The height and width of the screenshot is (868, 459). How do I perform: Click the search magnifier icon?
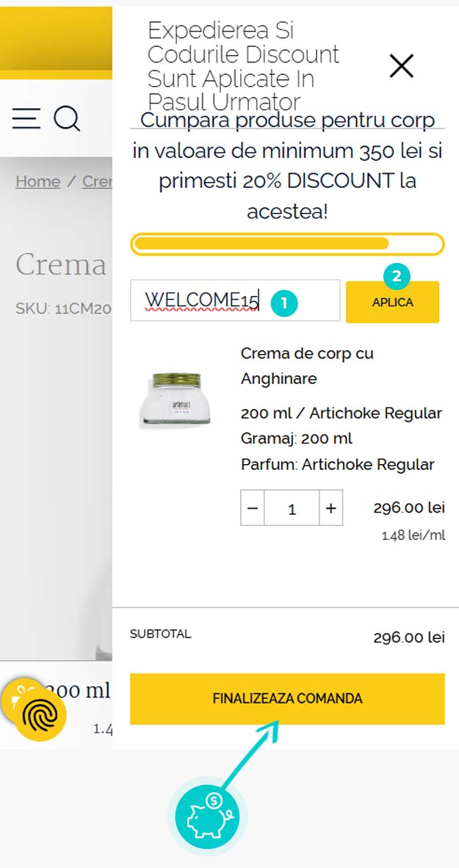point(67,118)
